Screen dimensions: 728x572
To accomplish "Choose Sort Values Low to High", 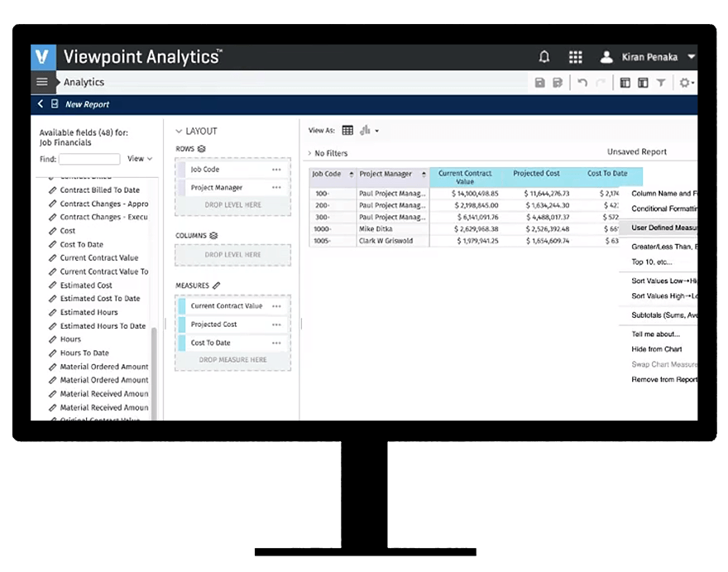I will click(x=664, y=281).
